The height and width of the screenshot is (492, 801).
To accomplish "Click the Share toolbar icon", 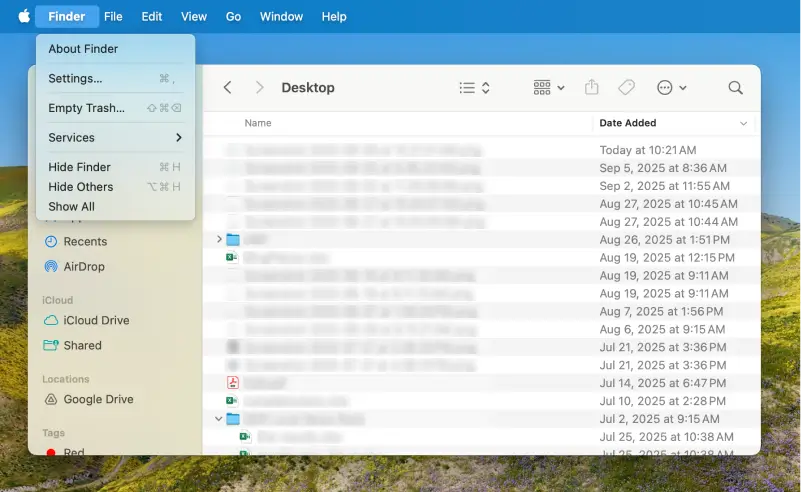I will tap(591, 88).
